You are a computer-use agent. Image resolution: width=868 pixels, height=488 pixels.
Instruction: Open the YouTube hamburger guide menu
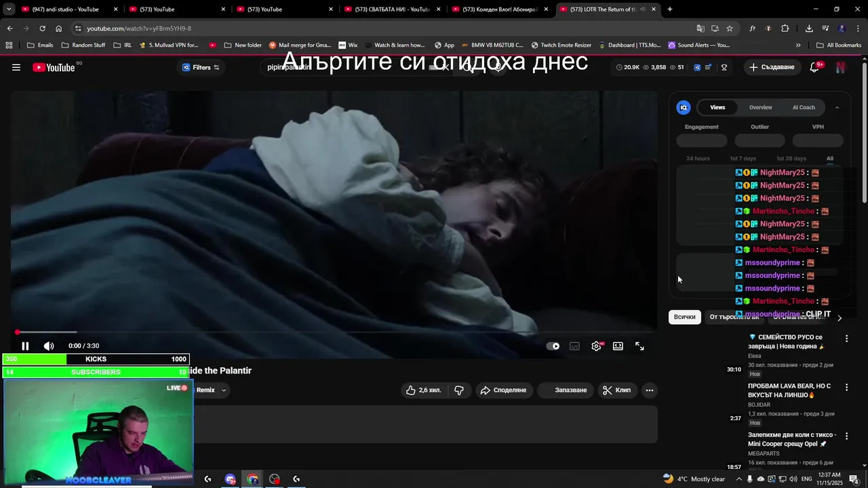point(16,67)
